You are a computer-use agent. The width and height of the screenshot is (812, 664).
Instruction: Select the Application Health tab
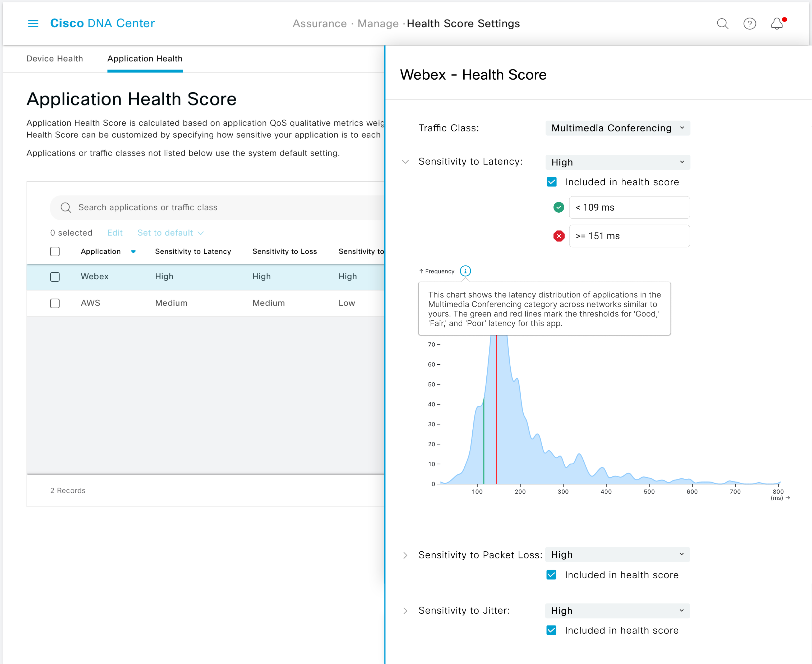coord(145,58)
